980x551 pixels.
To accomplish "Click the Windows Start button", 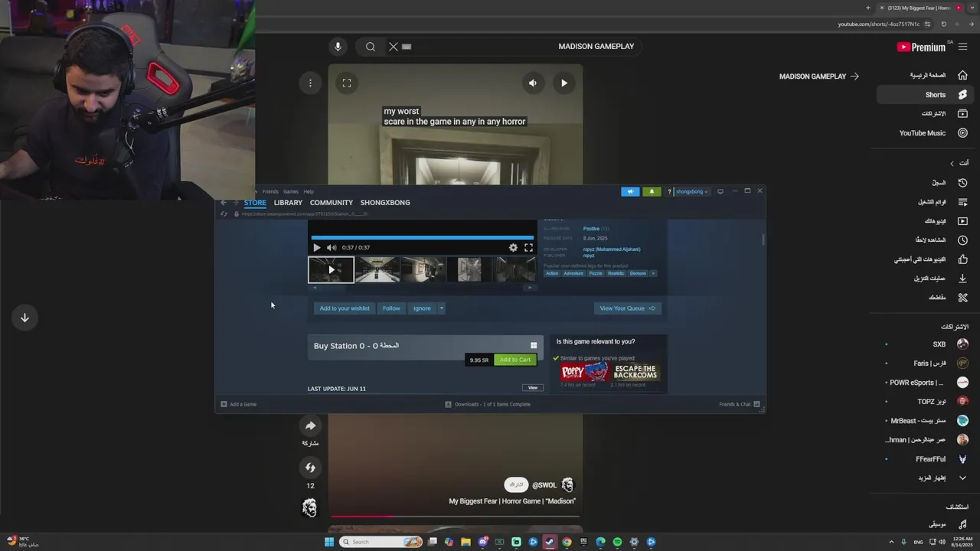I will [329, 542].
